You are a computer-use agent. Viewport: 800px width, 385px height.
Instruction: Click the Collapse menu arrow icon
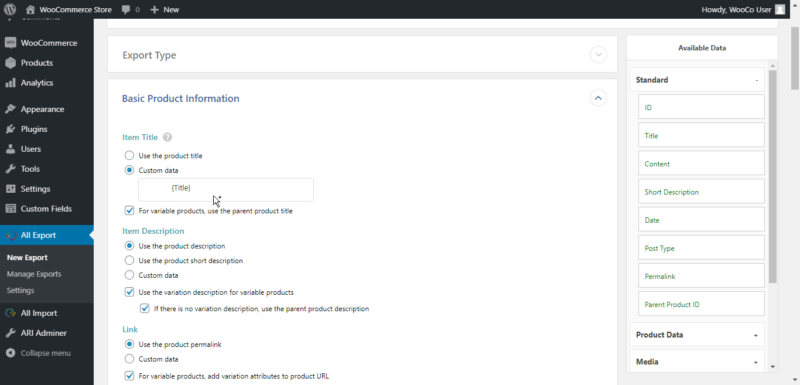click(11, 353)
